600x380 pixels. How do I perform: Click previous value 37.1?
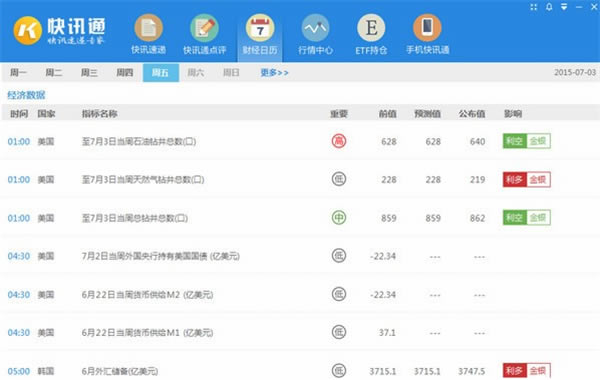pyautogui.click(x=387, y=333)
